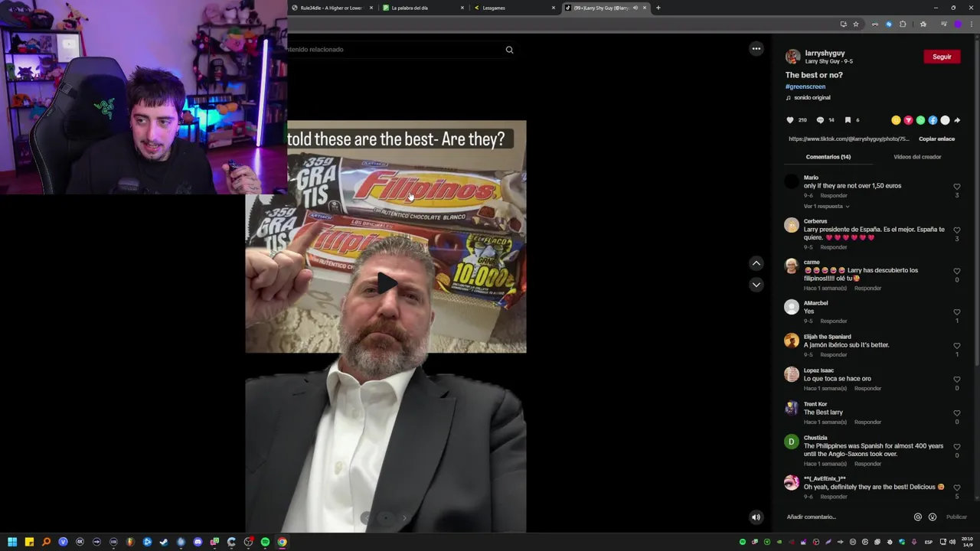Image resolution: width=980 pixels, height=551 pixels.
Task: Reply to Cerberus's comment
Action: tap(834, 247)
